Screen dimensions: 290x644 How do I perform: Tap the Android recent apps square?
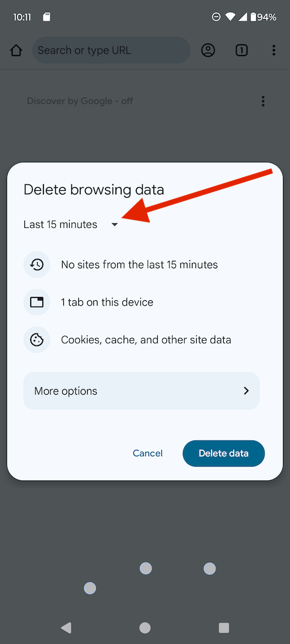coord(224,628)
